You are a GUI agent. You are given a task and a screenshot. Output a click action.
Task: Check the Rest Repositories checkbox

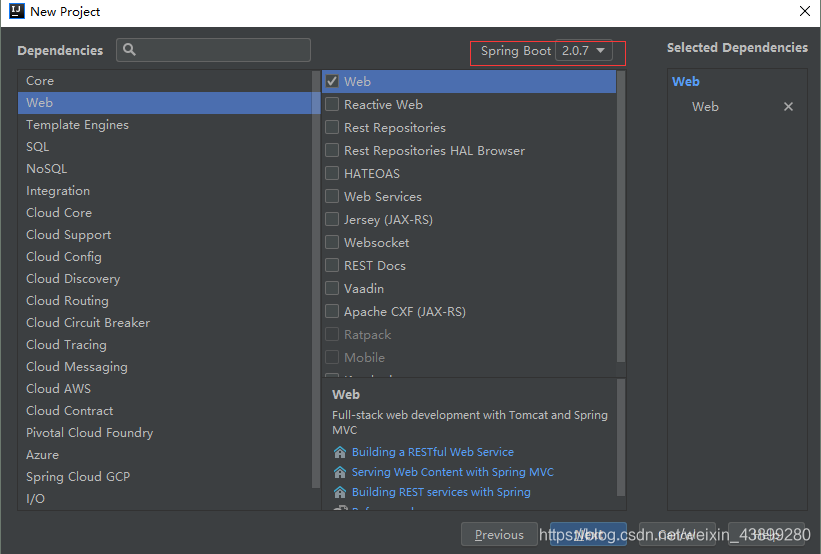[x=332, y=127]
